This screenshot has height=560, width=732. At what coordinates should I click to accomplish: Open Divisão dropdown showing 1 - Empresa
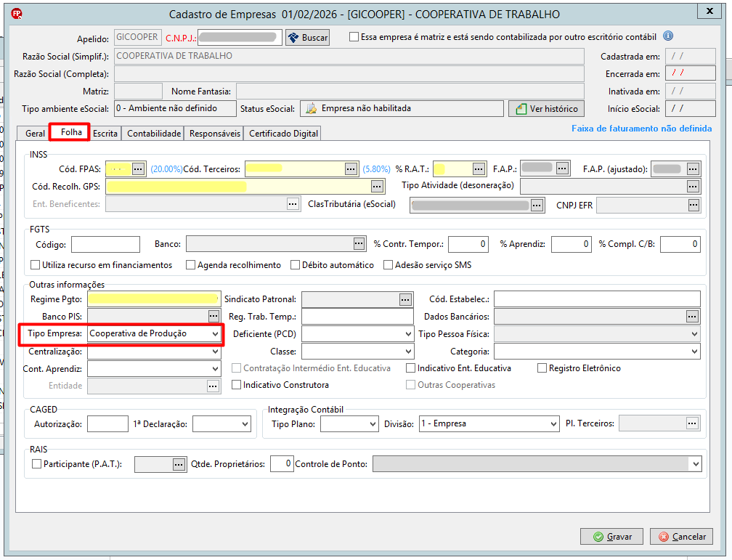click(x=553, y=424)
